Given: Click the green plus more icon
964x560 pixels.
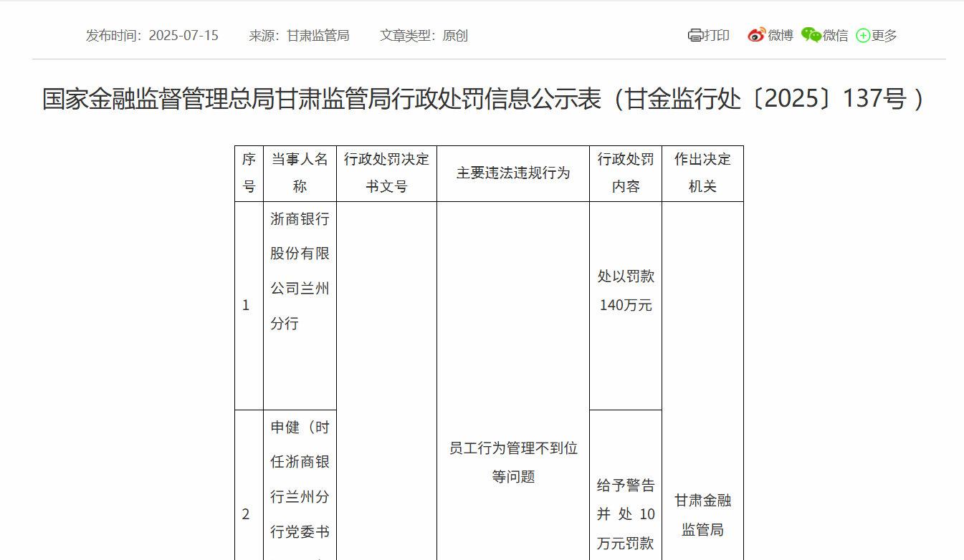Looking at the screenshot, I should [863, 35].
